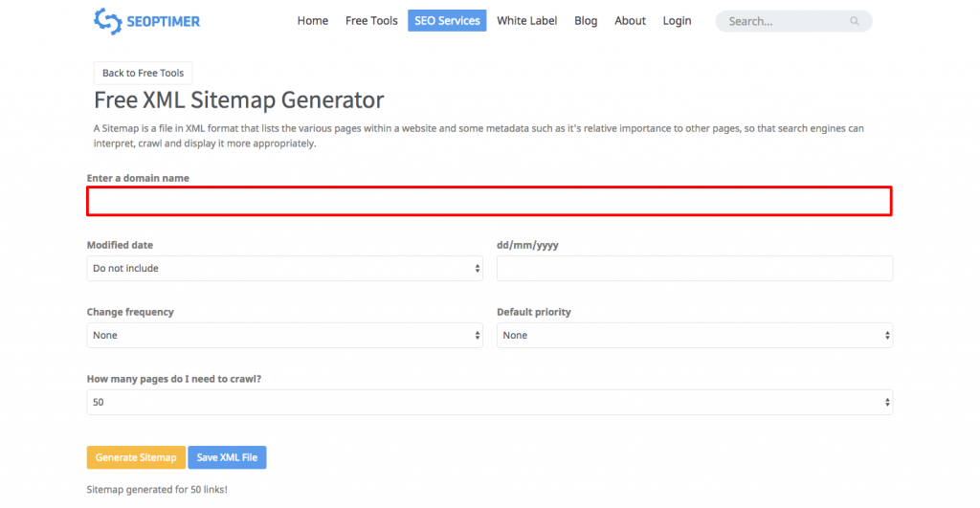Open the About page link
Screen dimensions: 980x508
tap(630, 21)
